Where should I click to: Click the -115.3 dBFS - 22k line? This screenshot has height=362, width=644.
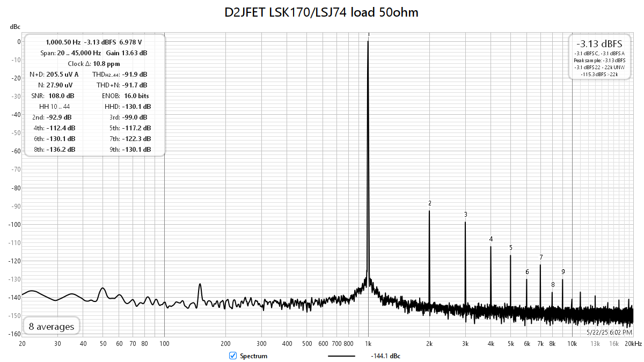(599, 75)
